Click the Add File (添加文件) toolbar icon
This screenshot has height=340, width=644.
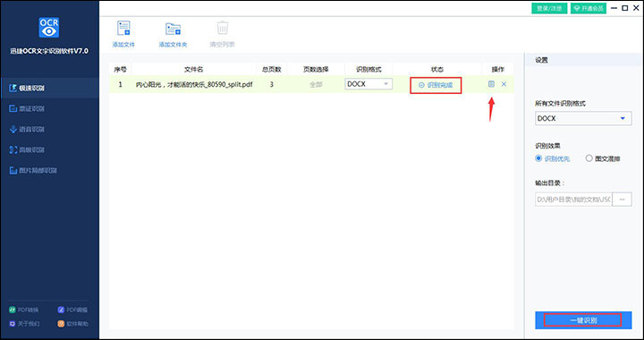click(123, 28)
